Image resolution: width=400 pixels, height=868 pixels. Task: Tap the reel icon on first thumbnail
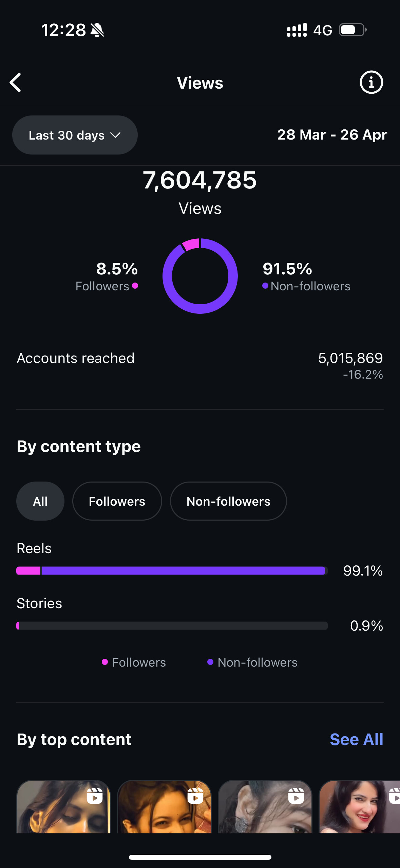tap(95, 796)
